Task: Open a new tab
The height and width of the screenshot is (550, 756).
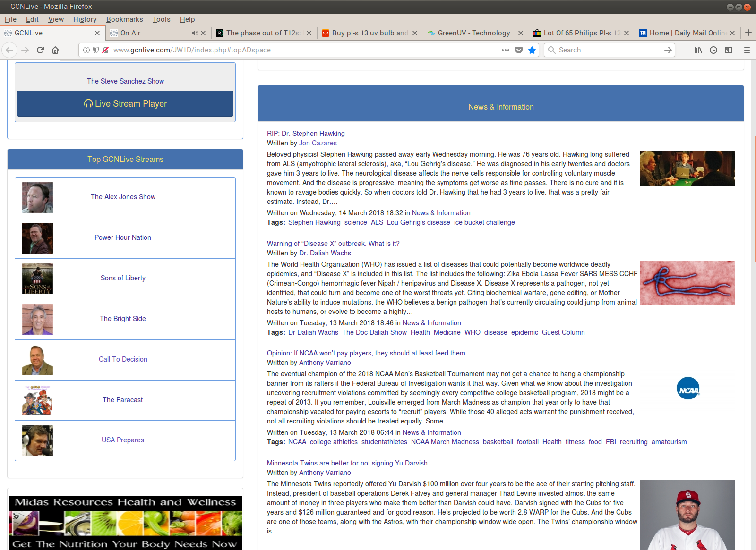Action: pyautogui.click(x=748, y=33)
